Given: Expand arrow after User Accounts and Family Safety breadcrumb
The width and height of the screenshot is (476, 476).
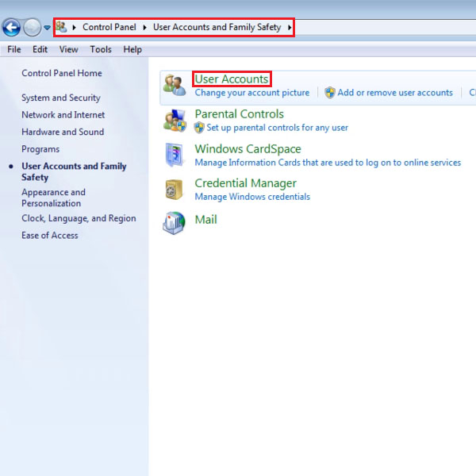Looking at the screenshot, I should tap(290, 27).
